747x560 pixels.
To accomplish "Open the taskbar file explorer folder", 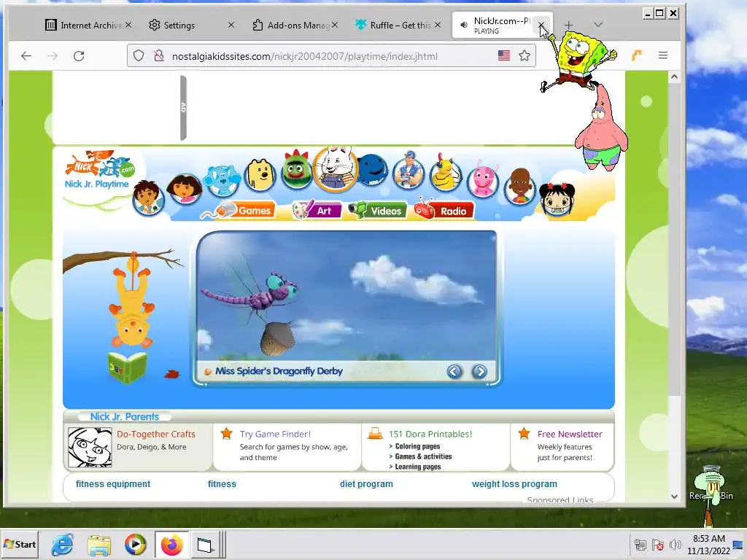I will click(99, 545).
